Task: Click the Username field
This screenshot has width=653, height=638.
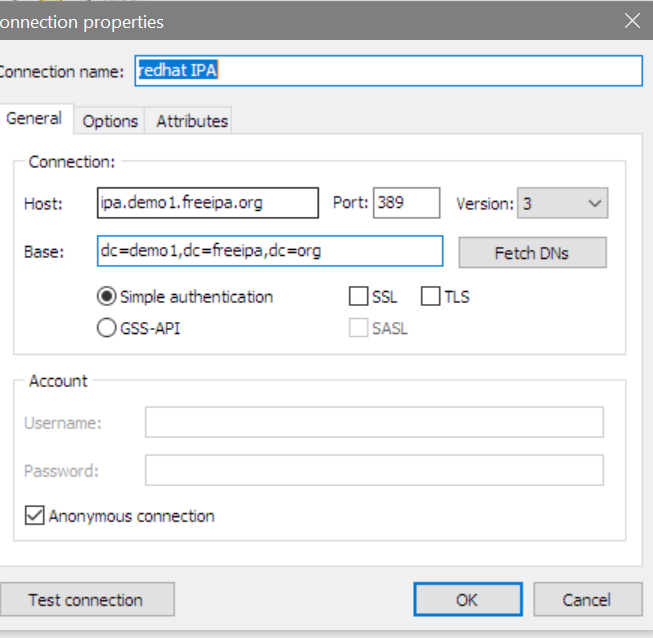Action: [x=374, y=422]
